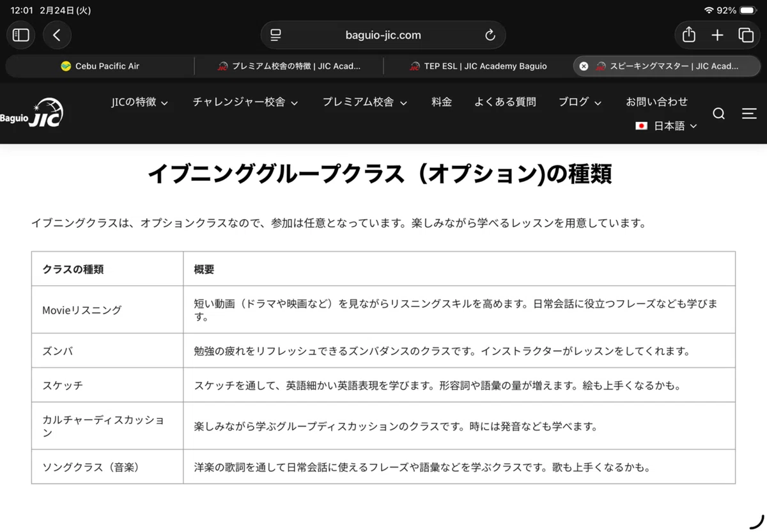Expand the ブログ menu
Image resolution: width=767 pixels, height=532 pixels.
click(580, 102)
